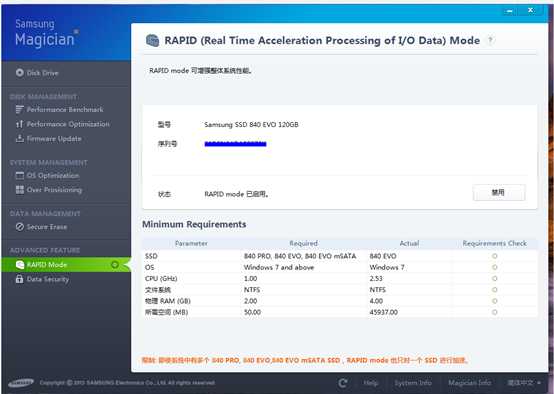Image resolution: width=554 pixels, height=394 pixels.
Task: Click the Minimum Requirements heading
Action: (x=194, y=224)
